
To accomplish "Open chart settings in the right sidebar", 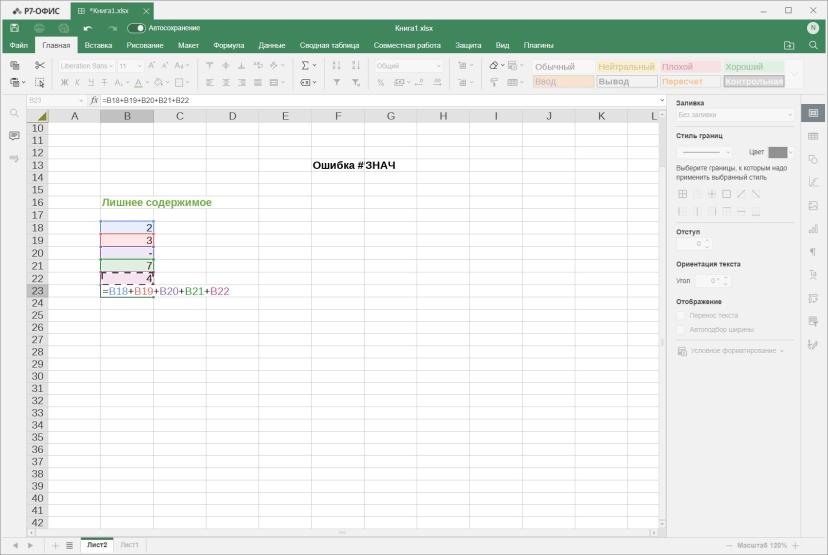I will coord(813,229).
